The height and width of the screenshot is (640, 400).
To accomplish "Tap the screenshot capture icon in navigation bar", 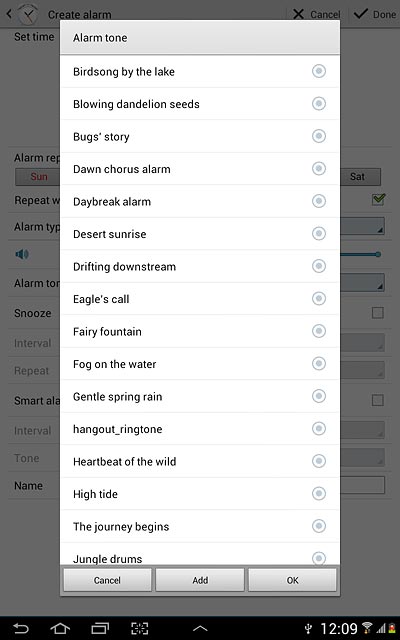I will coord(139,628).
